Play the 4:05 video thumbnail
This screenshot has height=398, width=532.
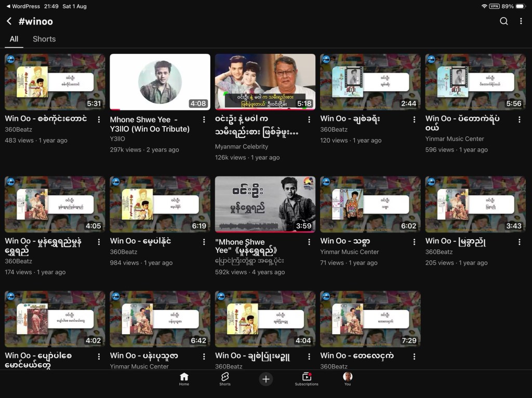pos(55,204)
